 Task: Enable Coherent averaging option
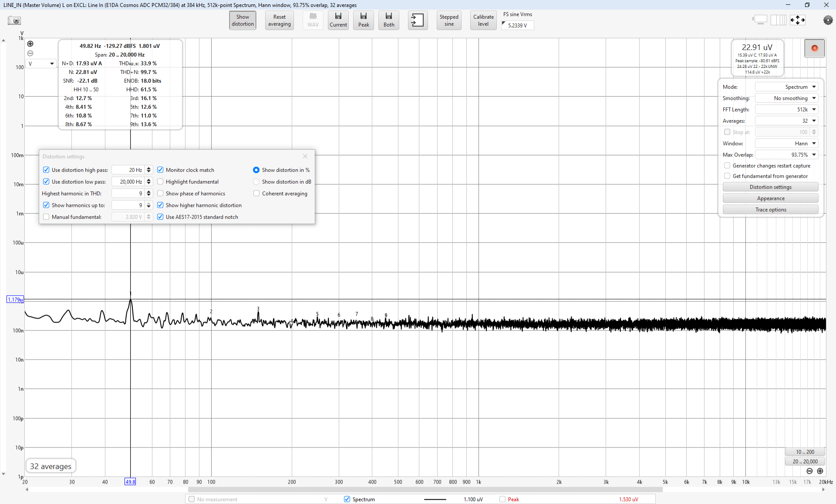coord(256,193)
